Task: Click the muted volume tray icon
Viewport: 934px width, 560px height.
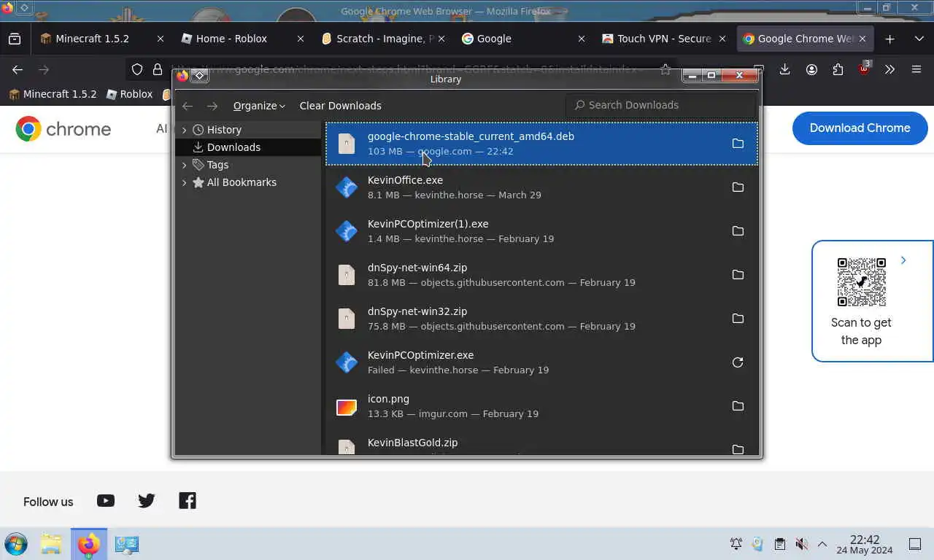Action: tap(801, 544)
